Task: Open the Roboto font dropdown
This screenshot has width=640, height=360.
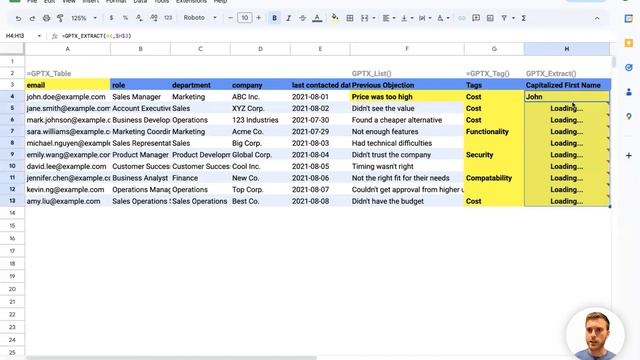Action: [x=200, y=18]
